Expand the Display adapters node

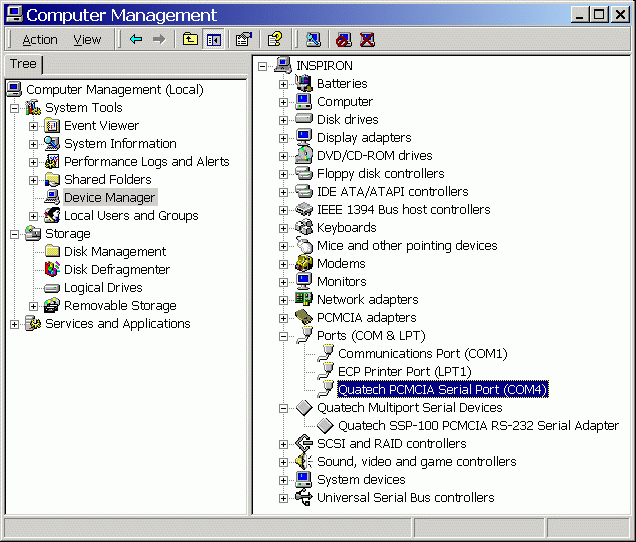284,138
